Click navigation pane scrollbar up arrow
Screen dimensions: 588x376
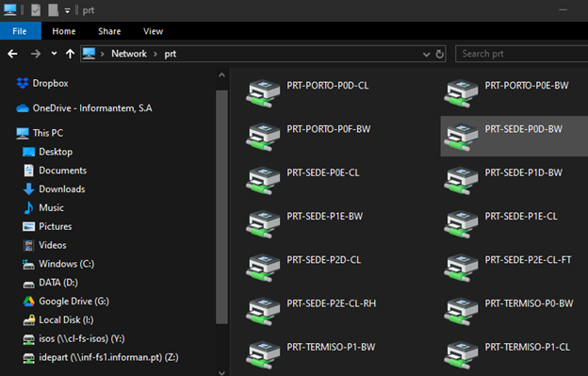coord(222,75)
